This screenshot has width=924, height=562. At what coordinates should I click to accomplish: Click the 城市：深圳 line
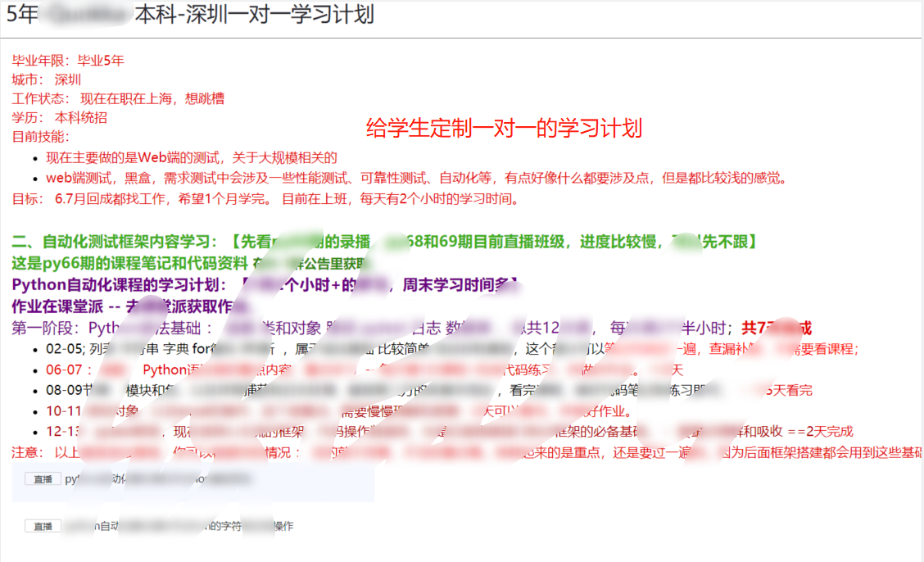47,79
